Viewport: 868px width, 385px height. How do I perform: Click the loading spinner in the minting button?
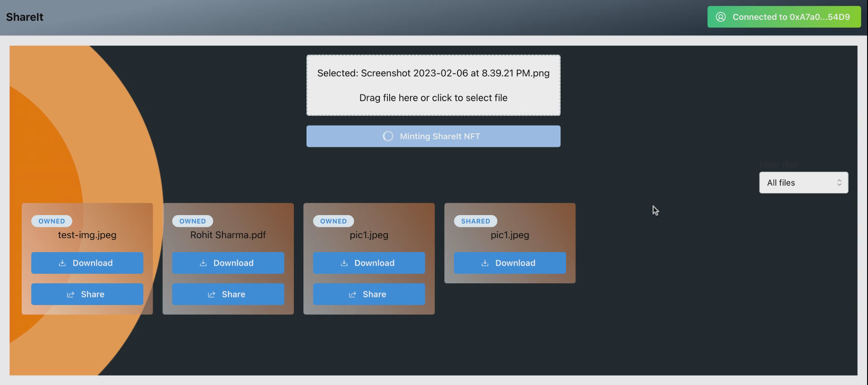(x=388, y=136)
